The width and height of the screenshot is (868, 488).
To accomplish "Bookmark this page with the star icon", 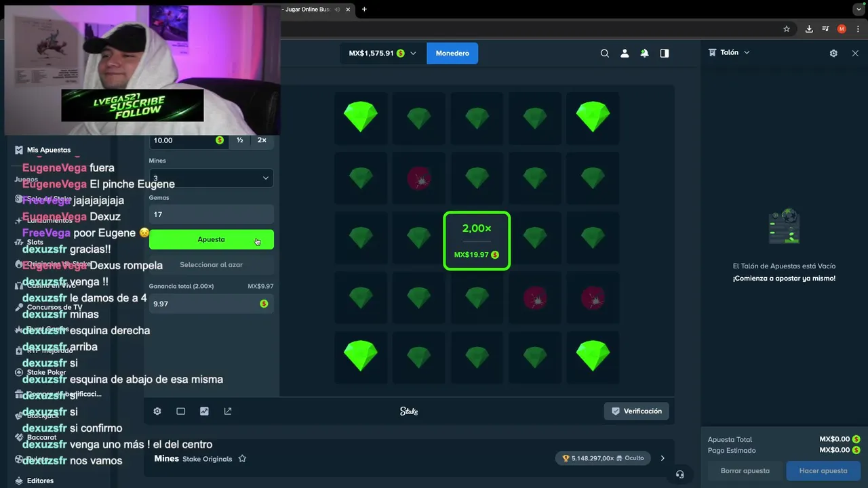I will 787,29.
